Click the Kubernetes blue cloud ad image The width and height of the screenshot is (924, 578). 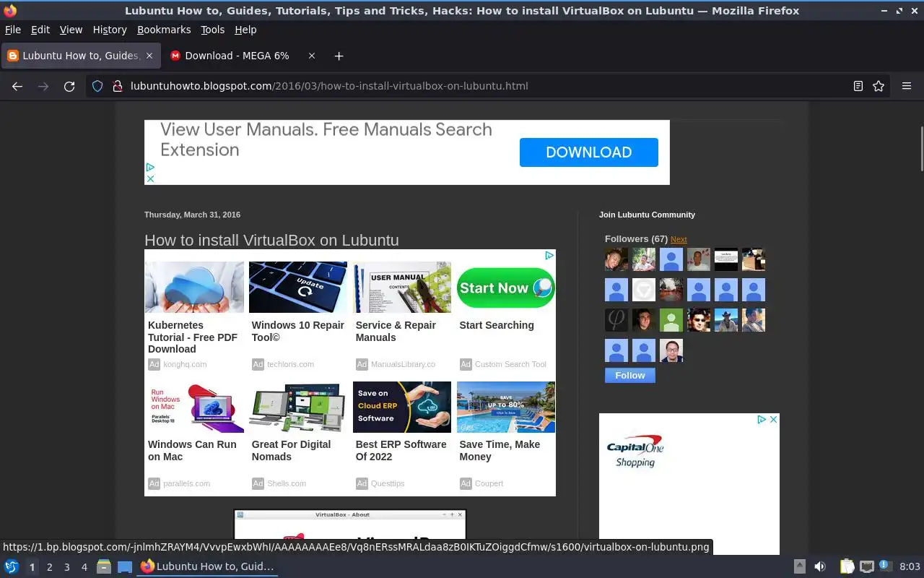coord(194,288)
